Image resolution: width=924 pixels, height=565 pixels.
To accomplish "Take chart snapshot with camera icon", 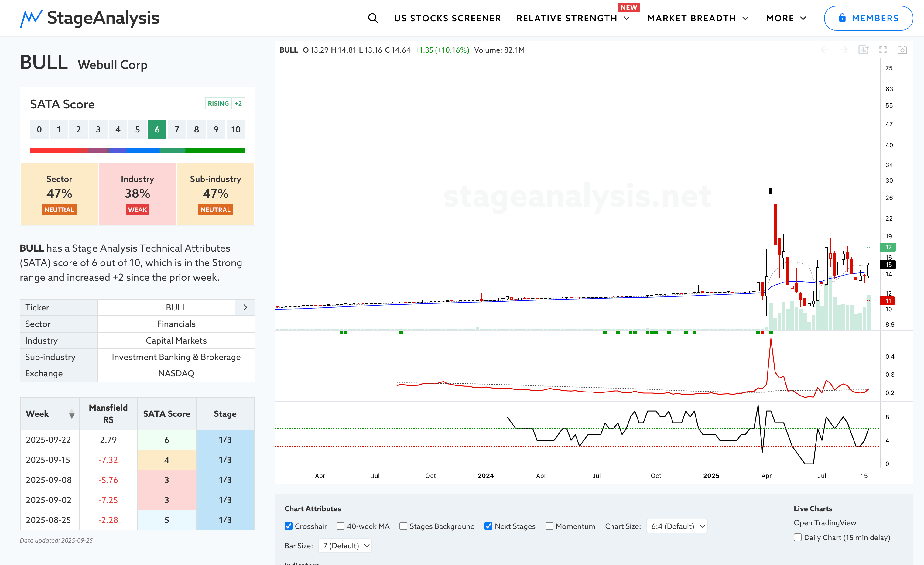I will (x=902, y=50).
